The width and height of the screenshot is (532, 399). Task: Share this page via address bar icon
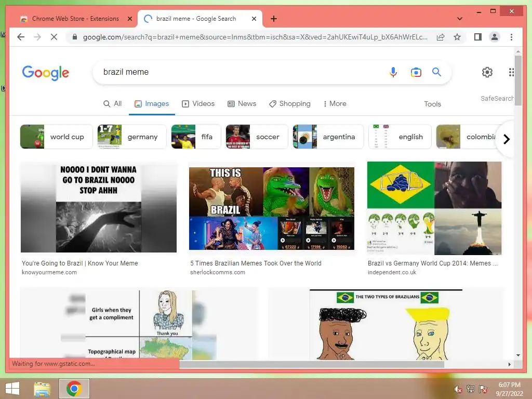441,37
